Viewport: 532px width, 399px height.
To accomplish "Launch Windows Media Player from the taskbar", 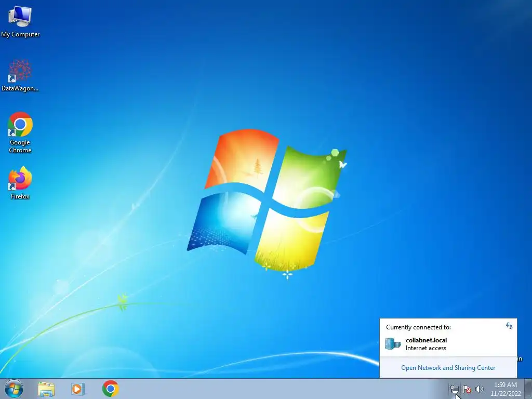I will point(78,389).
